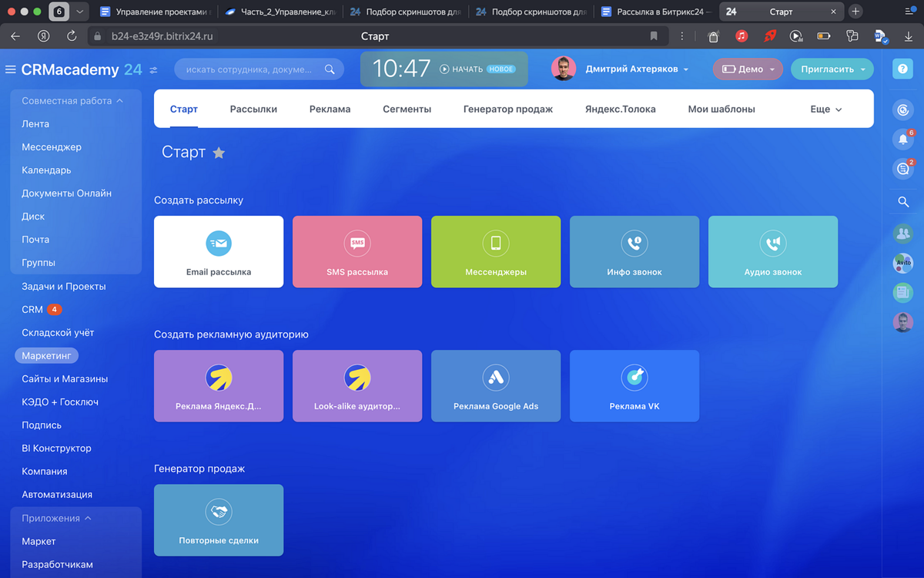Create an SMS рассылка
This screenshot has width=924, height=578.
[x=357, y=251]
